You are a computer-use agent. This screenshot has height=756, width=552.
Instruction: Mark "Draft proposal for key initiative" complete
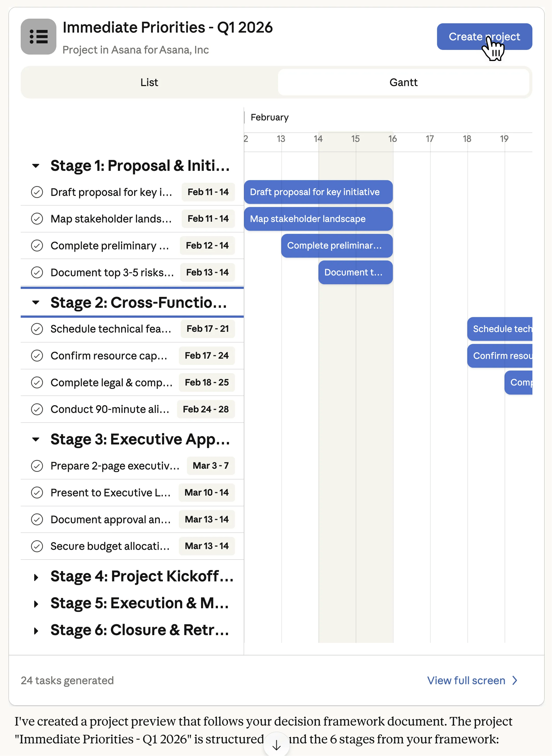click(x=37, y=192)
